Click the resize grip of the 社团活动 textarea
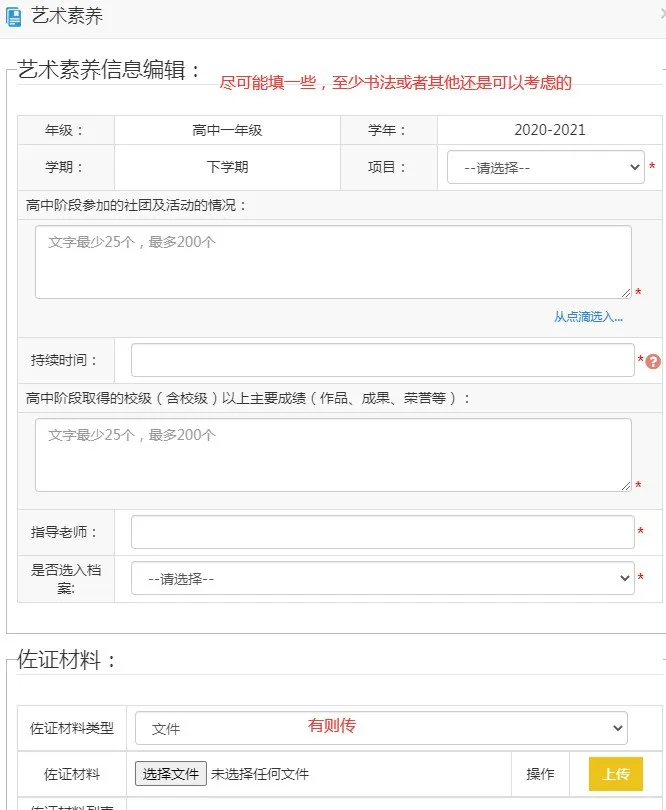 626,293
